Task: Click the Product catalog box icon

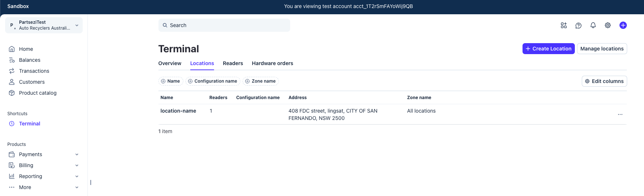Action: [x=12, y=93]
